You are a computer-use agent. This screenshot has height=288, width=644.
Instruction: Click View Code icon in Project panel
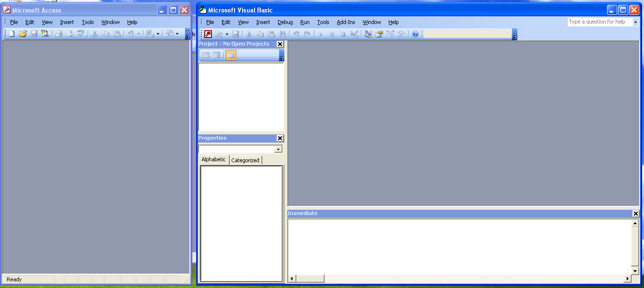tap(206, 55)
